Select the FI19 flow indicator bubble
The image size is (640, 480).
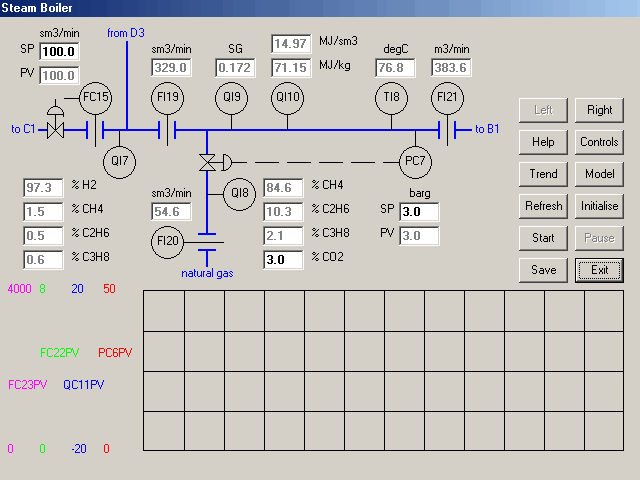pos(168,98)
